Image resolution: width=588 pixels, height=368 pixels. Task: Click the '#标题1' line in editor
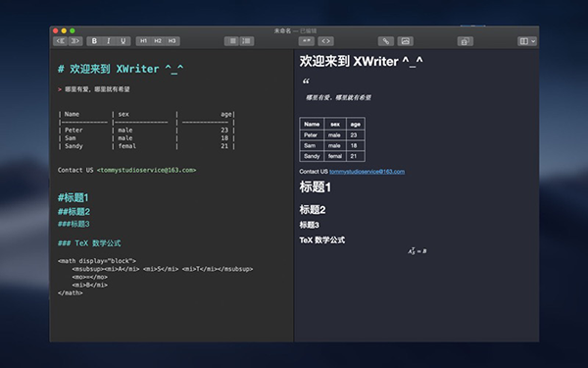click(73, 197)
